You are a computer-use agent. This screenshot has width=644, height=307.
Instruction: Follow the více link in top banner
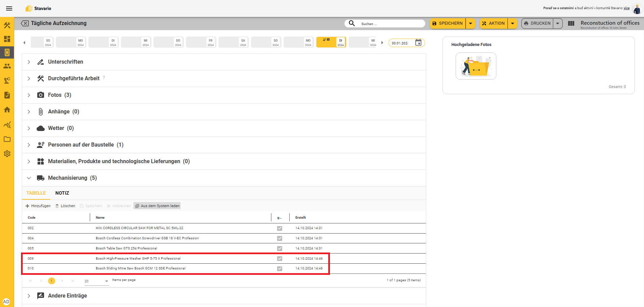pos(627,8)
